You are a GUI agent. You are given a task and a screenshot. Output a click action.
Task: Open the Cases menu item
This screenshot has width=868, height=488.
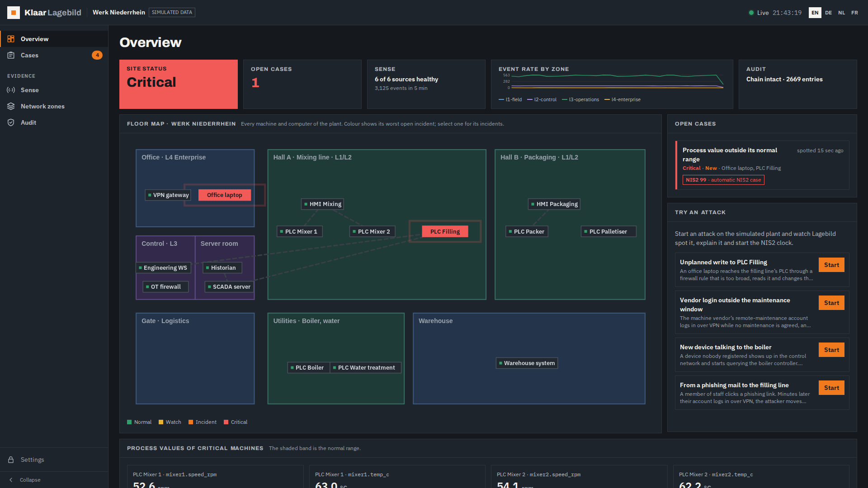tap(54, 55)
